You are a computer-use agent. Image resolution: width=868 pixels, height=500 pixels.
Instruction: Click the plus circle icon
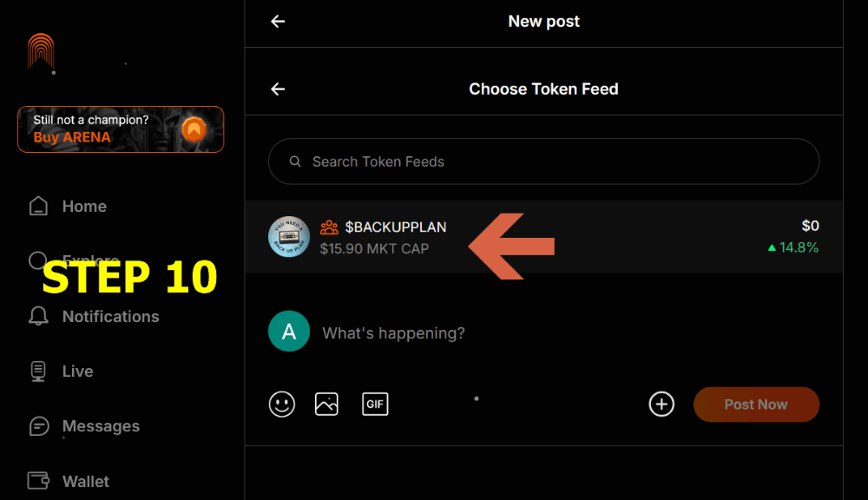pyautogui.click(x=661, y=404)
